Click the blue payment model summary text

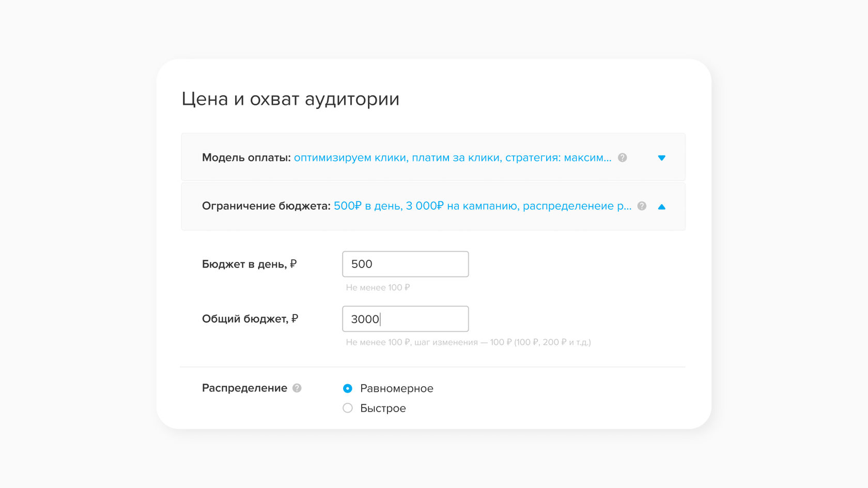452,158
